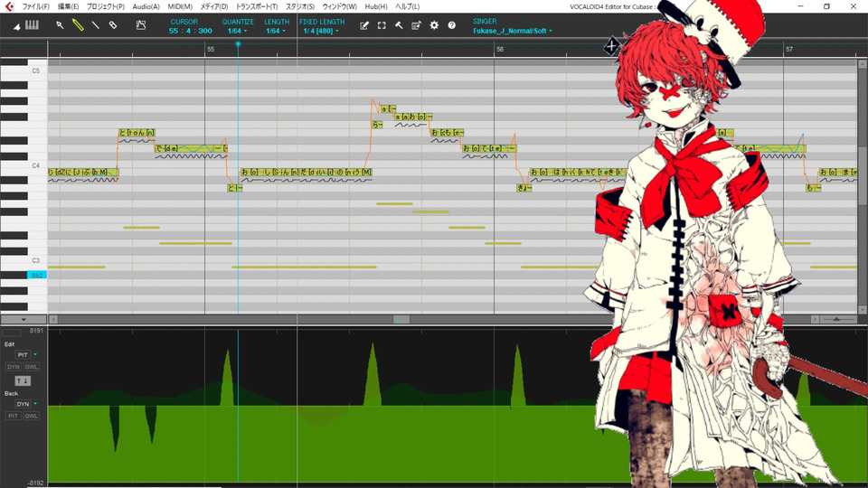Open the FIXED LENGTH 1/4 [480] dropdown
The image size is (868, 488).
[321, 31]
